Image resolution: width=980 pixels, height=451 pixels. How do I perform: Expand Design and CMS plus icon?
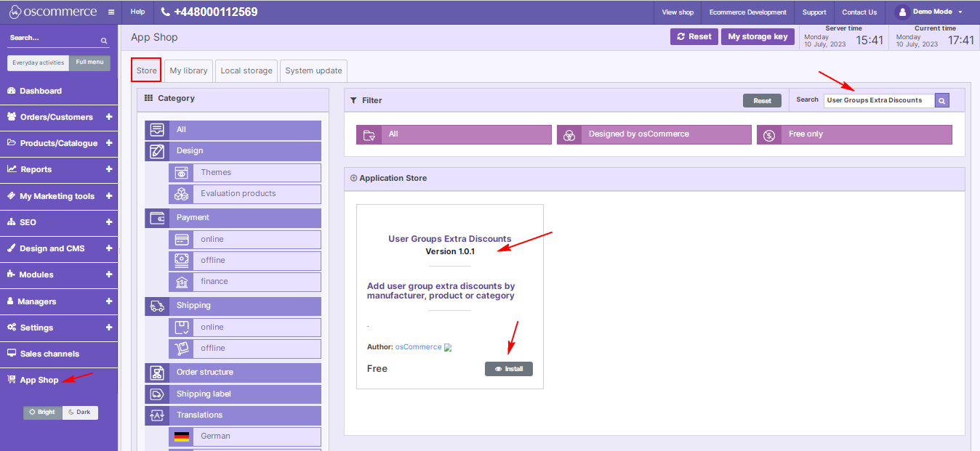(x=109, y=248)
